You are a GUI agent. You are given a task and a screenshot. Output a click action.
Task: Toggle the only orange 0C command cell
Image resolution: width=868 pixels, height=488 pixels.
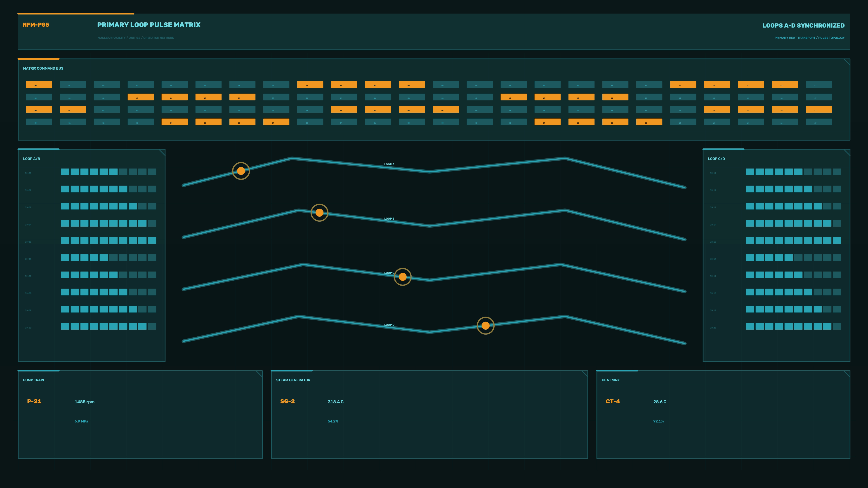[446, 109]
